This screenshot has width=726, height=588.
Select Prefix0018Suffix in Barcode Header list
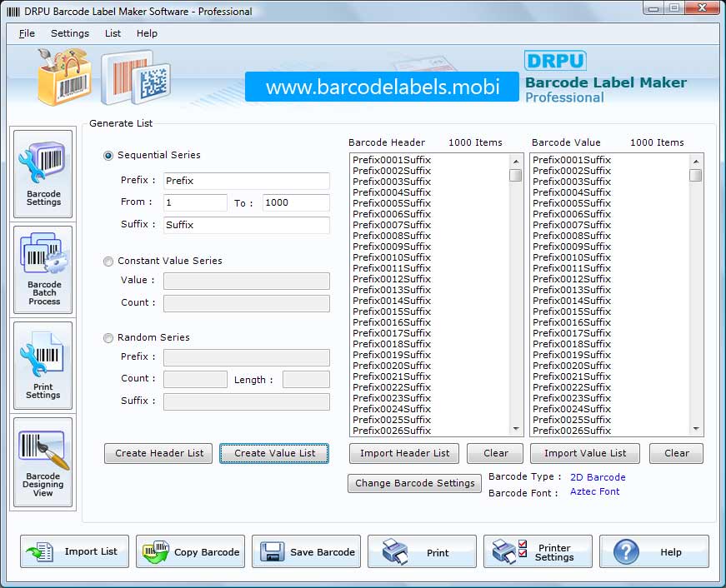pyautogui.click(x=392, y=344)
